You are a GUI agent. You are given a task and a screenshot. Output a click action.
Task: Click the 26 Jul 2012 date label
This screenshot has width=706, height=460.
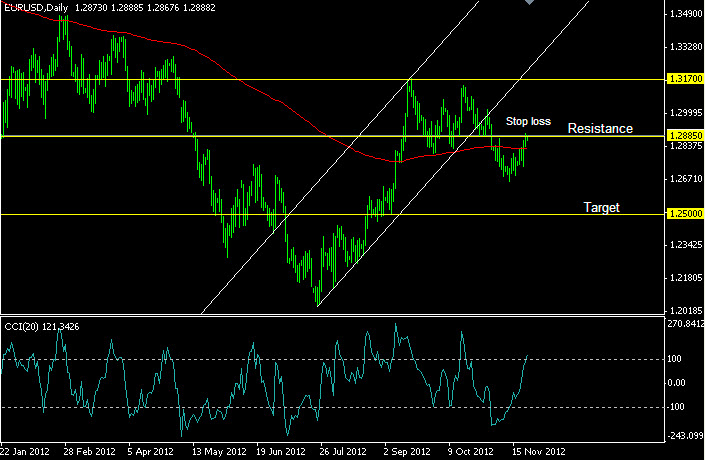tap(343, 451)
